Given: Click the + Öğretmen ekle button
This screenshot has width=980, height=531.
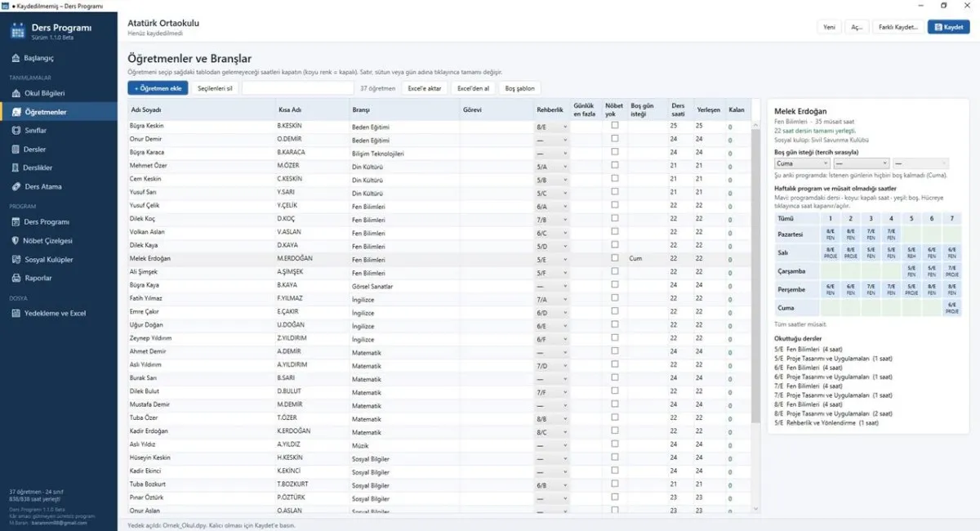Looking at the screenshot, I should (158, 88).
